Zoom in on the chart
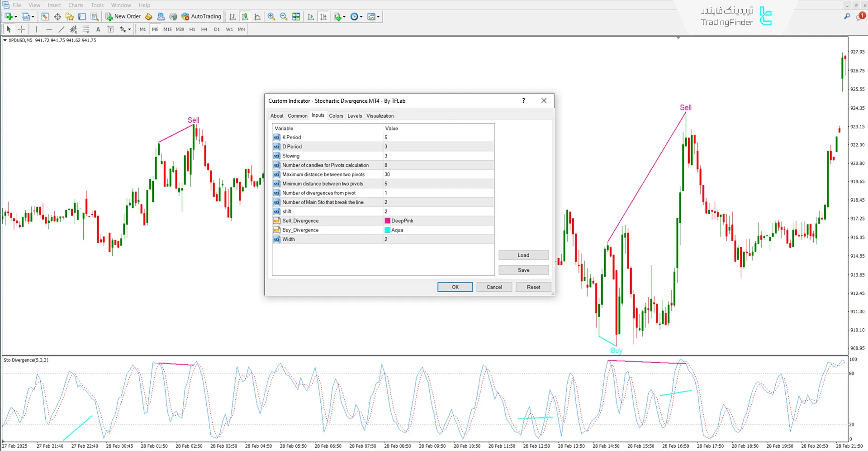 (271, 17)
